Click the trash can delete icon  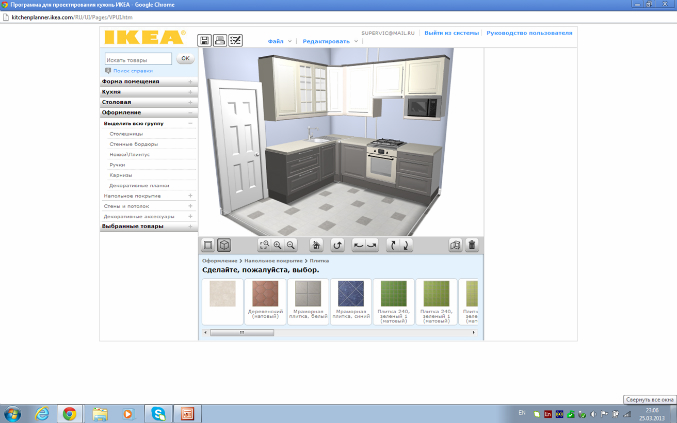[472, 245]
